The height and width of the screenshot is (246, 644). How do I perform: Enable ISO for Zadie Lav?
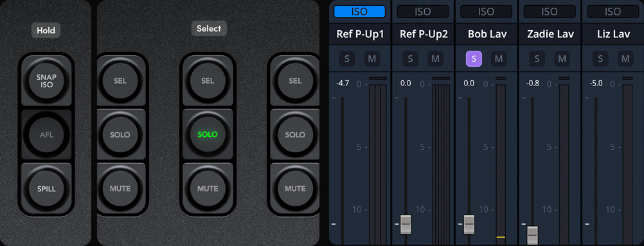tap(549, 12)
